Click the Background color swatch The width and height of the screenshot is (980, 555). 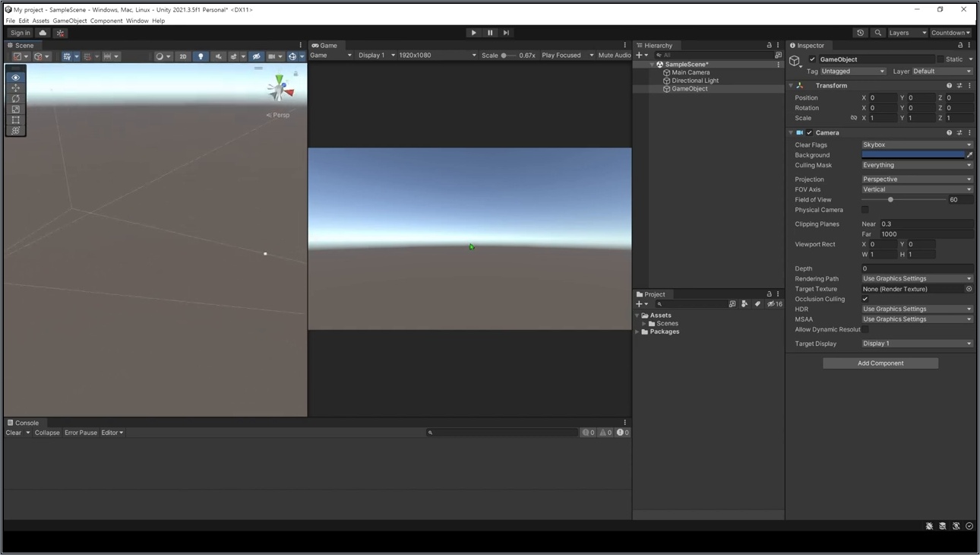pyautogui.click(x=912, y=155)
